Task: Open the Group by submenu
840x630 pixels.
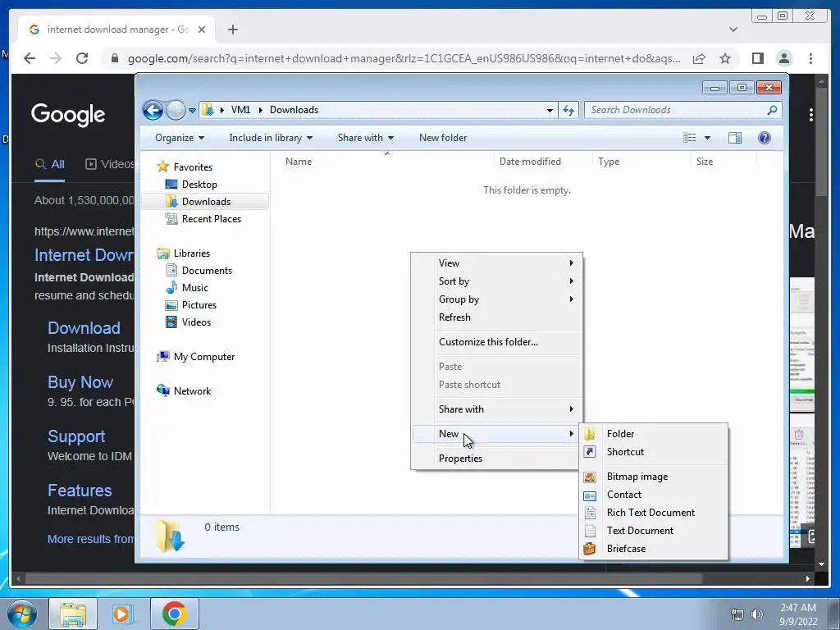Action: point(496,299)
